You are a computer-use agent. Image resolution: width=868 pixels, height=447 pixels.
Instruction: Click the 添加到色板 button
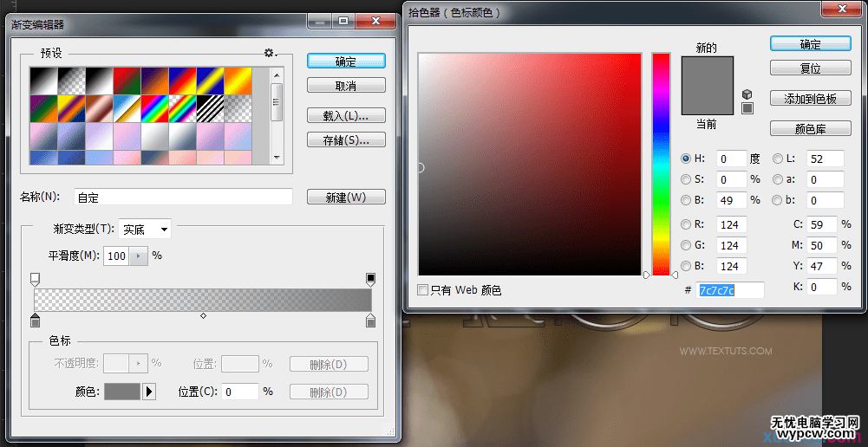(x=811, y=99)
